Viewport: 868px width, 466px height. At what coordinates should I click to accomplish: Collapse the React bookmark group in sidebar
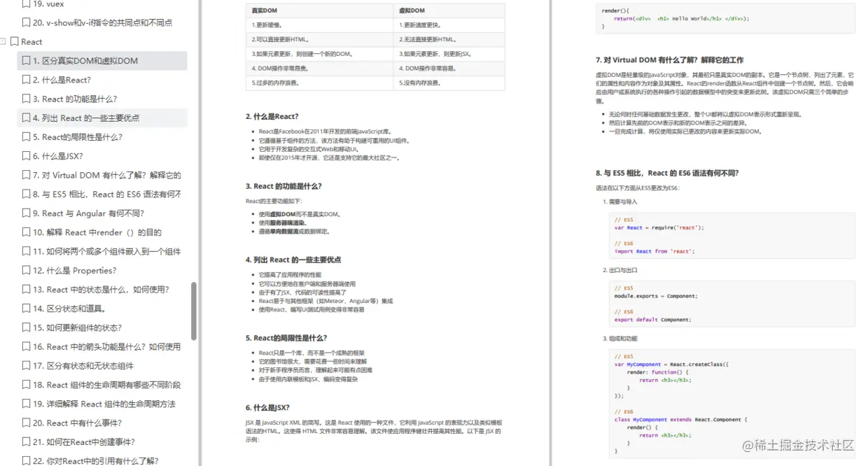point(3,42)
